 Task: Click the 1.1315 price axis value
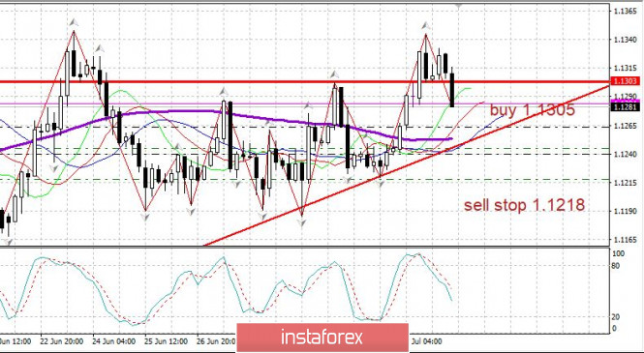626,68
